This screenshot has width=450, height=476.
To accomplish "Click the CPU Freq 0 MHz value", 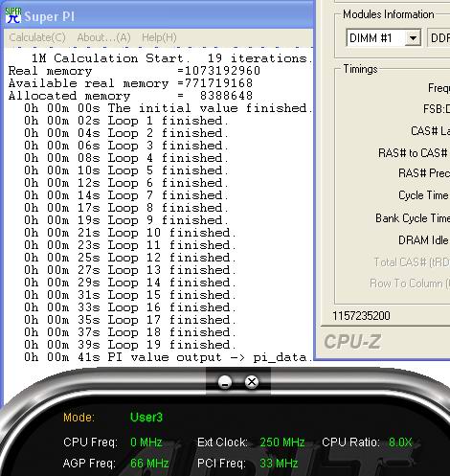I will point(146,442).
